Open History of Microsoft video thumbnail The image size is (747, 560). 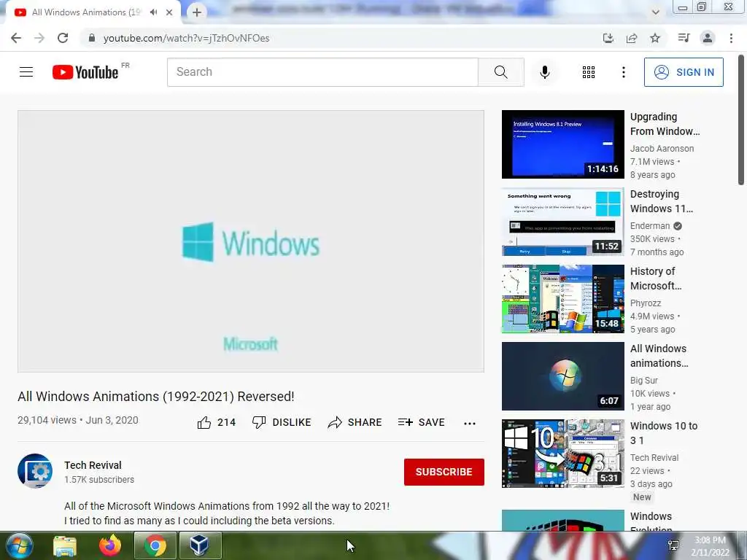point(562,298)
